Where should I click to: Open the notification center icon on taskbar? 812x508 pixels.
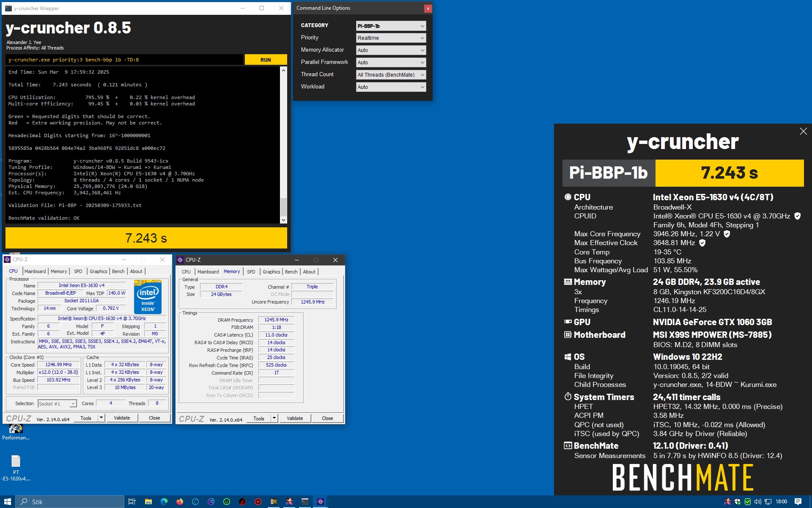tap(798, 502)
